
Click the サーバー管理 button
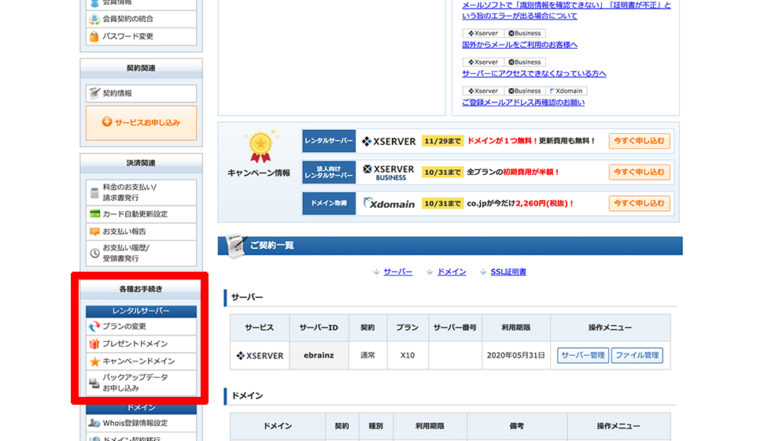583,355
